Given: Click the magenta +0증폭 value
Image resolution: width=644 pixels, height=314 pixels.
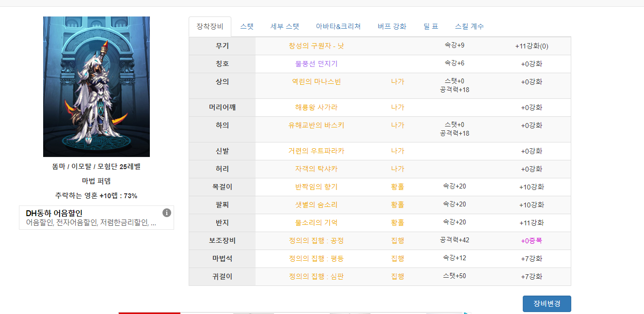Looking at the screenshot, I should coord(531,241).
